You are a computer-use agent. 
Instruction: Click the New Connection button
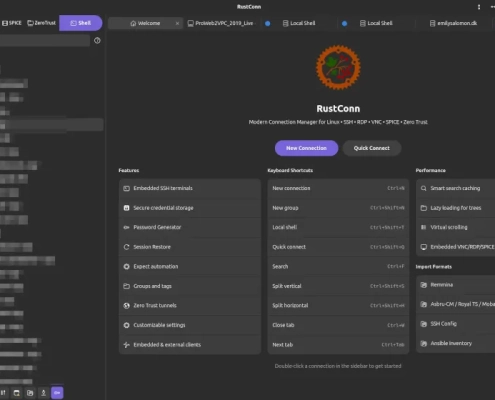(x=306, y=148)
